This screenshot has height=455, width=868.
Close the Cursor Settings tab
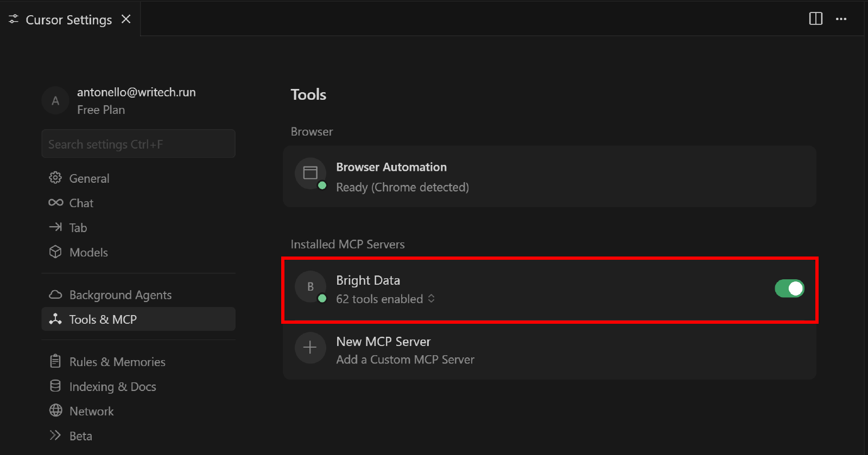point(126,20)
